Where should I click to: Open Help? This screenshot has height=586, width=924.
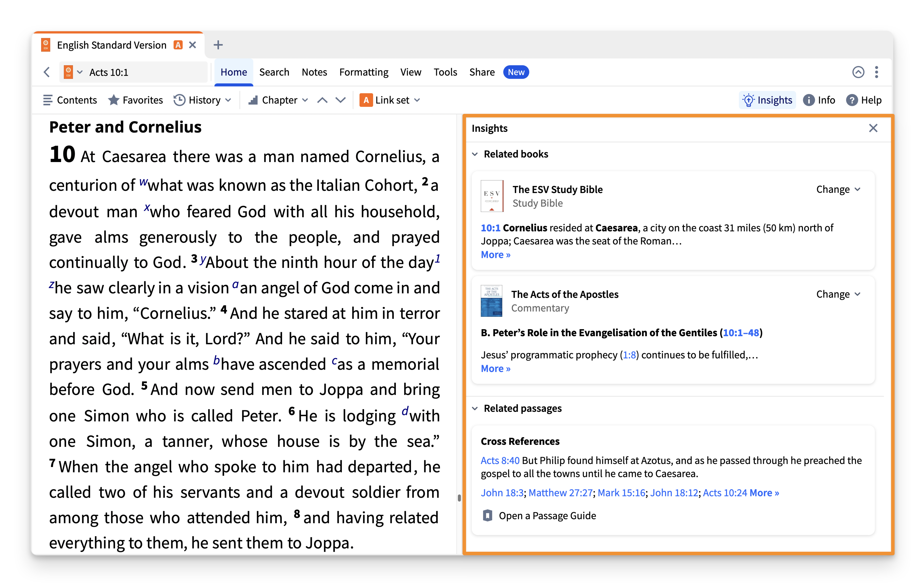coord(864,100)
